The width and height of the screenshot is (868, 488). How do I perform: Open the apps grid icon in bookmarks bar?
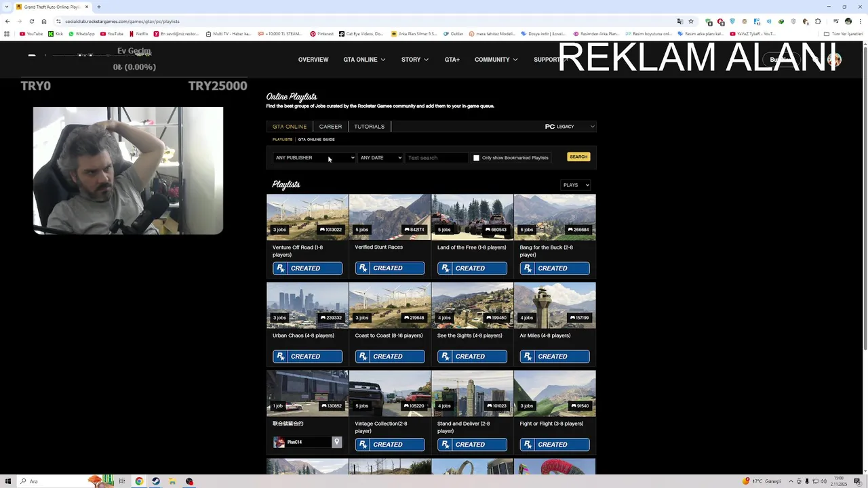(x=7, y=33)
